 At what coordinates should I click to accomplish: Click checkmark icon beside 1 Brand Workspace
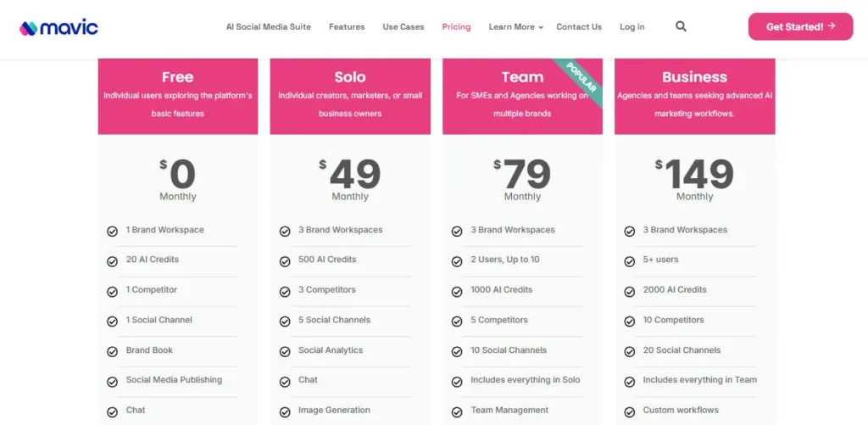[112, 231]
